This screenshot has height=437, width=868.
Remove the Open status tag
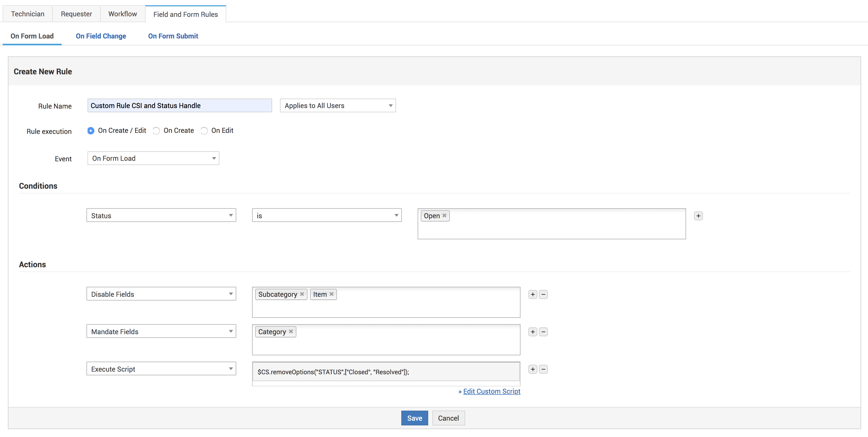(x=445, y=216)
